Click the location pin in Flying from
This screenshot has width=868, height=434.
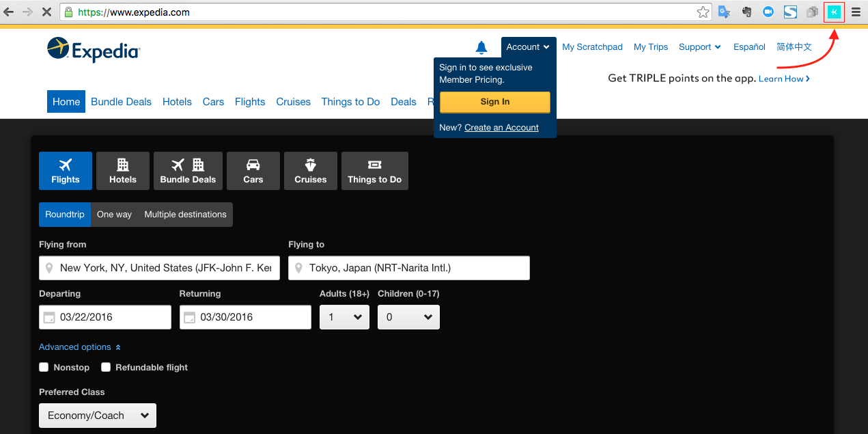(48, 268)
